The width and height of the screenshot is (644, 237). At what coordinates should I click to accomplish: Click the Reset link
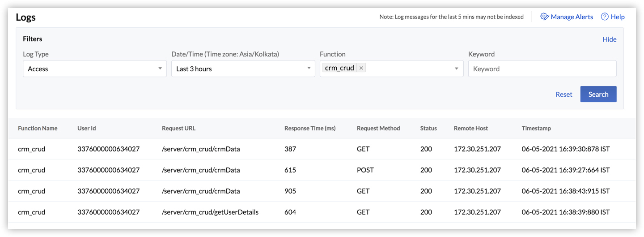pos(564,94)
